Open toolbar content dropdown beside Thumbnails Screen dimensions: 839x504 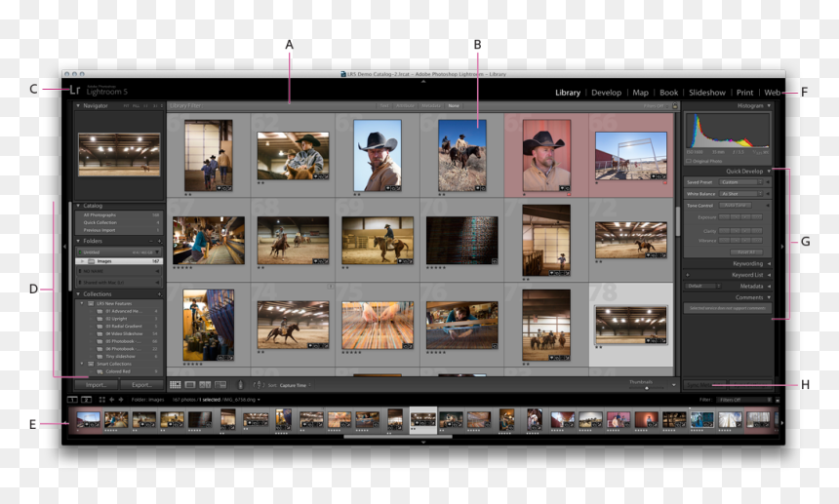(674, 385)
